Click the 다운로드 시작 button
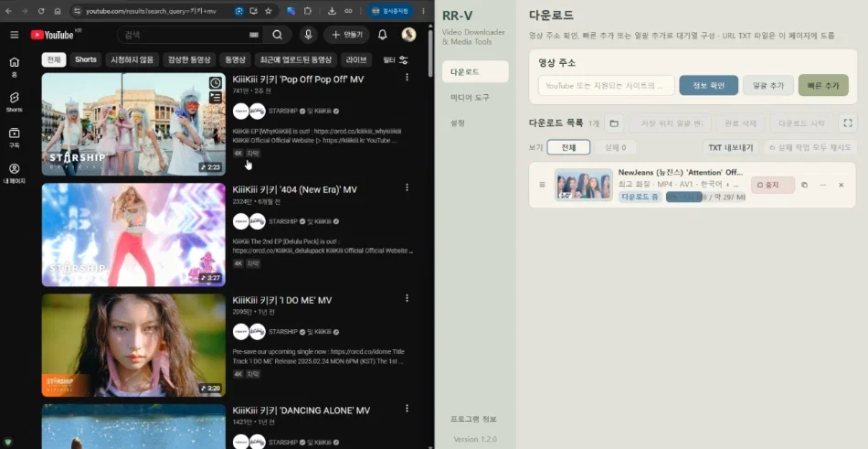This screenshot has width=868, height=449. (x=801, y=123)
